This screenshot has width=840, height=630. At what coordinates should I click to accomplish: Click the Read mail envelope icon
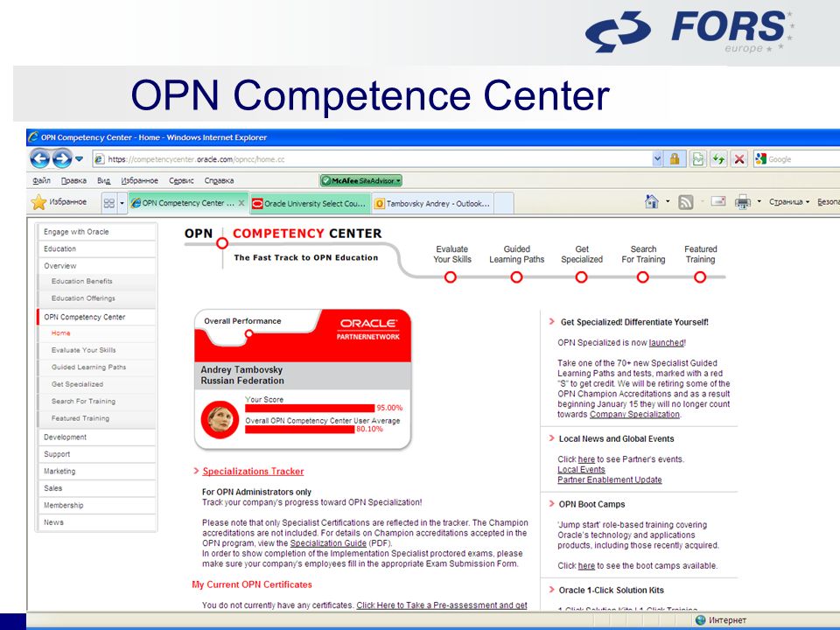coord(717,201)
